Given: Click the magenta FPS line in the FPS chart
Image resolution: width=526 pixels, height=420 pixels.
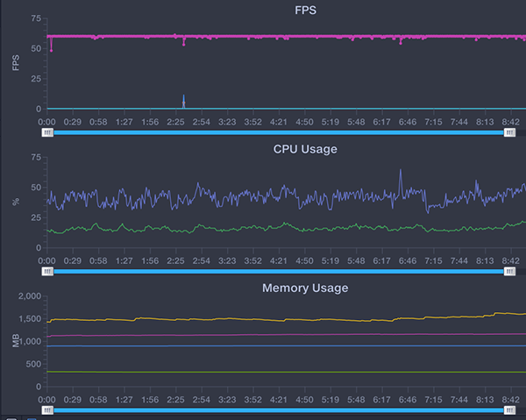Looking at the screenshot, I should [263, 37].
